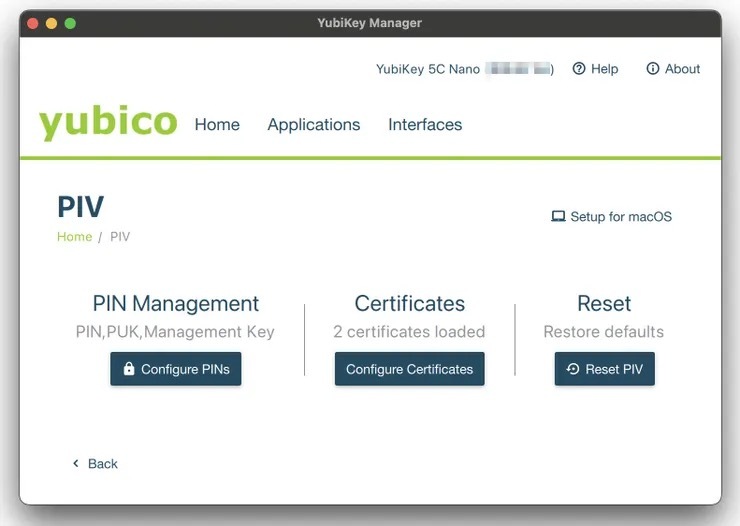Open the Home menu
The image size is (740, 526).
point(217,125)
